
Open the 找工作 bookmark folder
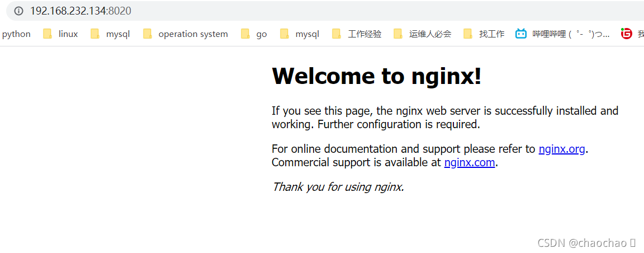coord(484,34)
